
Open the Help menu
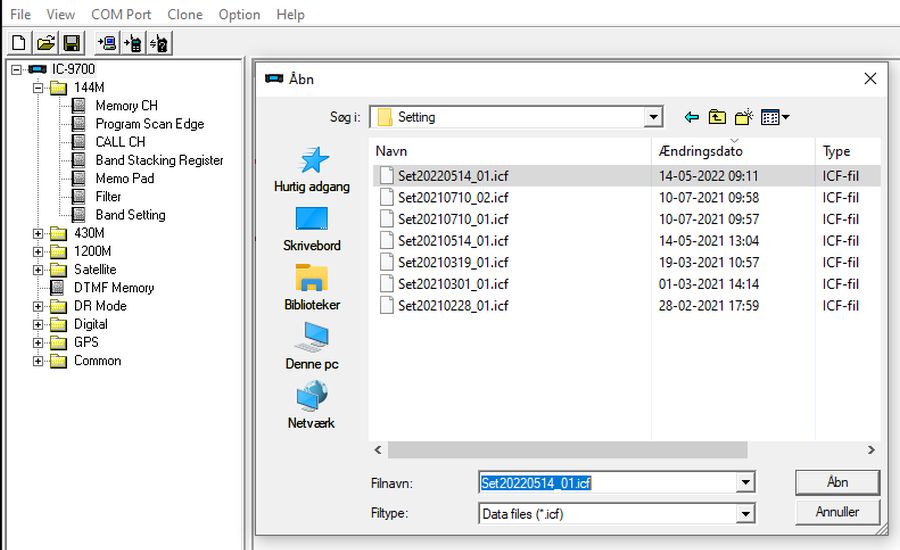290,14
